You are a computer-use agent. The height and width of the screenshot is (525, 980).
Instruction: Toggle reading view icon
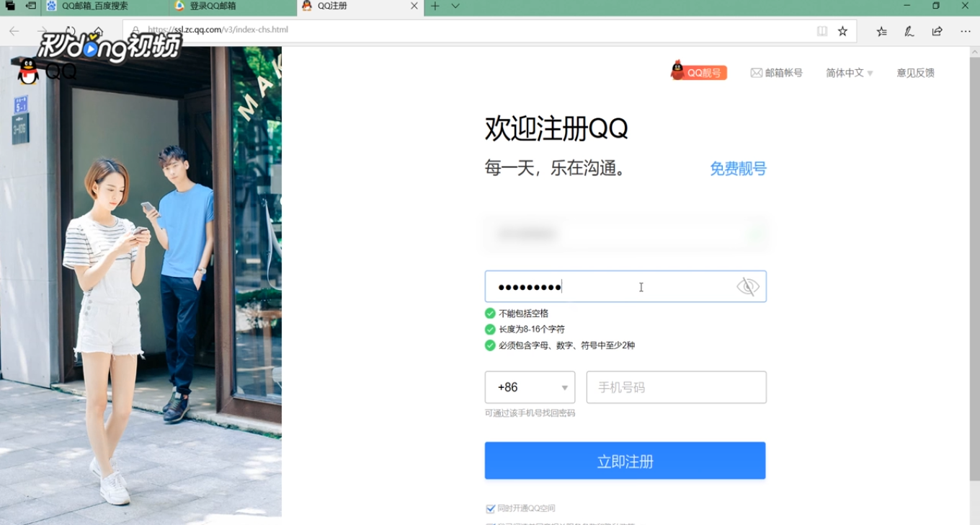point(822,31)
